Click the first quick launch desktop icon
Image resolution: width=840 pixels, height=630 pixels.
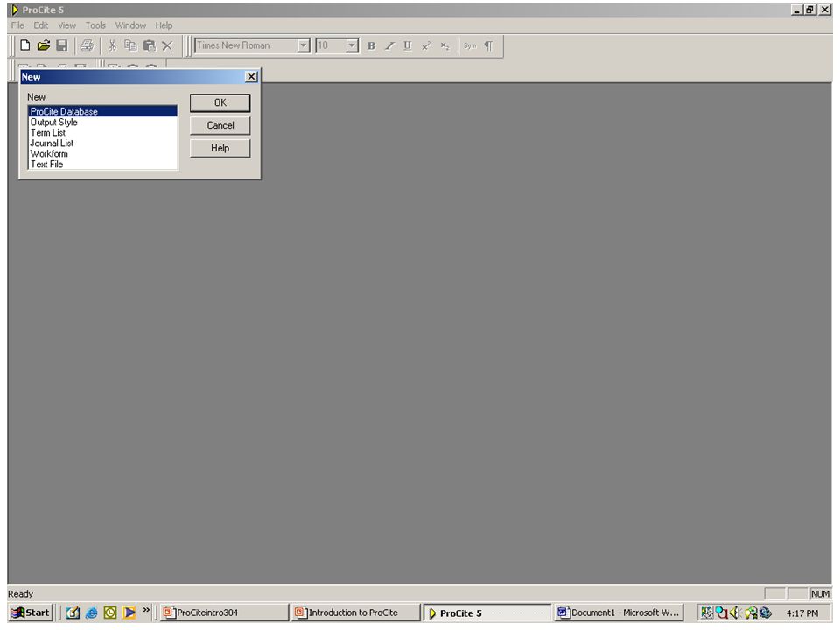(x=73, y=612)
